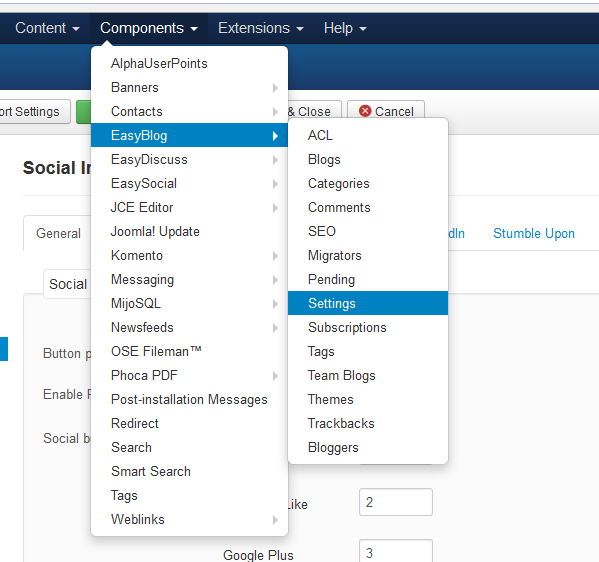Open the Extensions menu

[x=261, y=28]
